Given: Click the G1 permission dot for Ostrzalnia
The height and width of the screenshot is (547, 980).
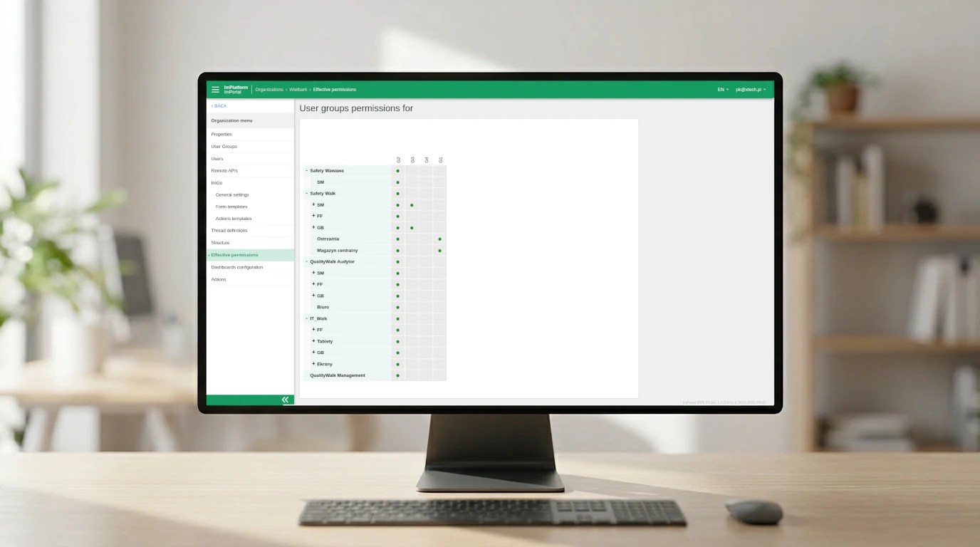Looking at the screenshot, I should [439, 239].
